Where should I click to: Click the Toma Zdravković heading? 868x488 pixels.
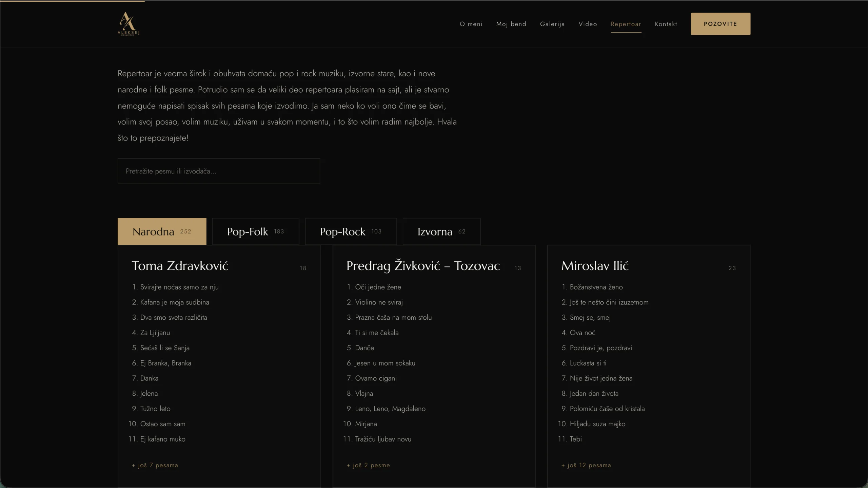(180, 266)
